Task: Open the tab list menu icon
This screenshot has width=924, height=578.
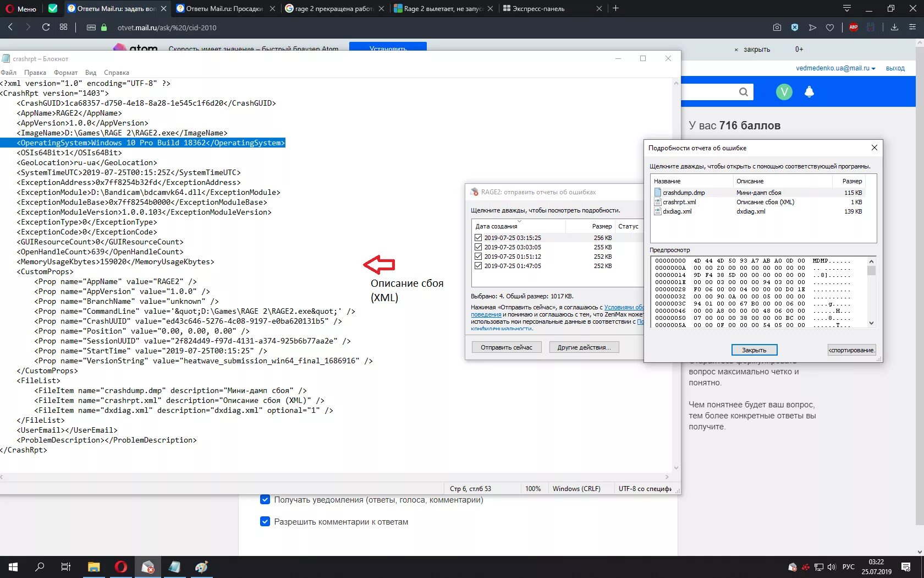Action: coord(847,8)
